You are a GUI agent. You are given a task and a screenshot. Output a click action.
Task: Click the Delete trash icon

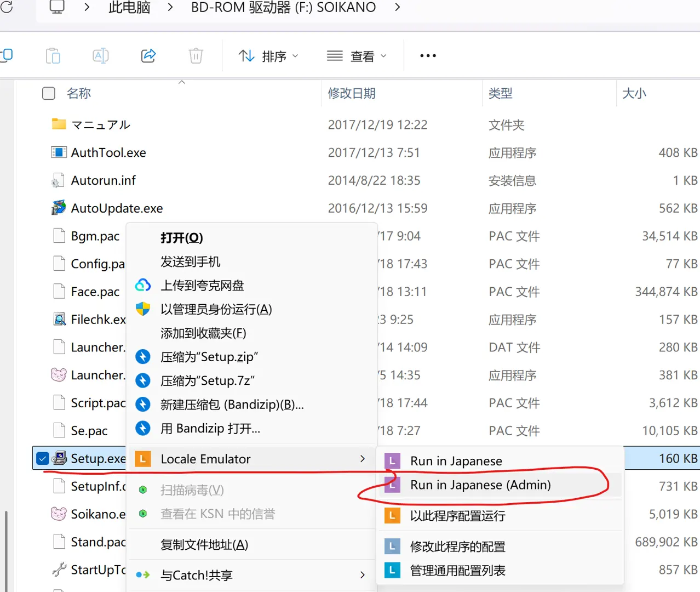[196, 55]
